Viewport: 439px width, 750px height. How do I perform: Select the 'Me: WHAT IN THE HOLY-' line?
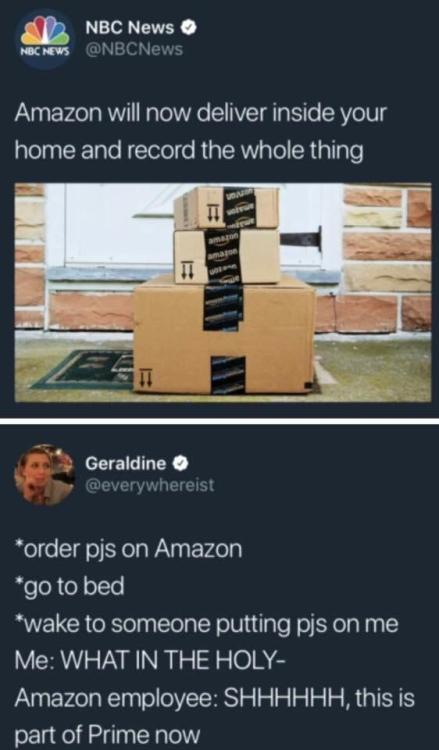point(151,662)
